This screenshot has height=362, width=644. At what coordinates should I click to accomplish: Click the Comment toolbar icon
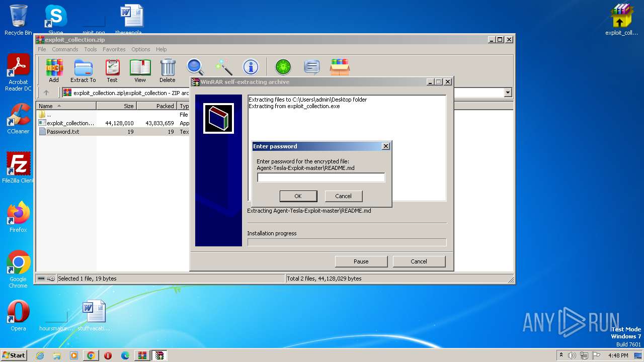[312, 67]
